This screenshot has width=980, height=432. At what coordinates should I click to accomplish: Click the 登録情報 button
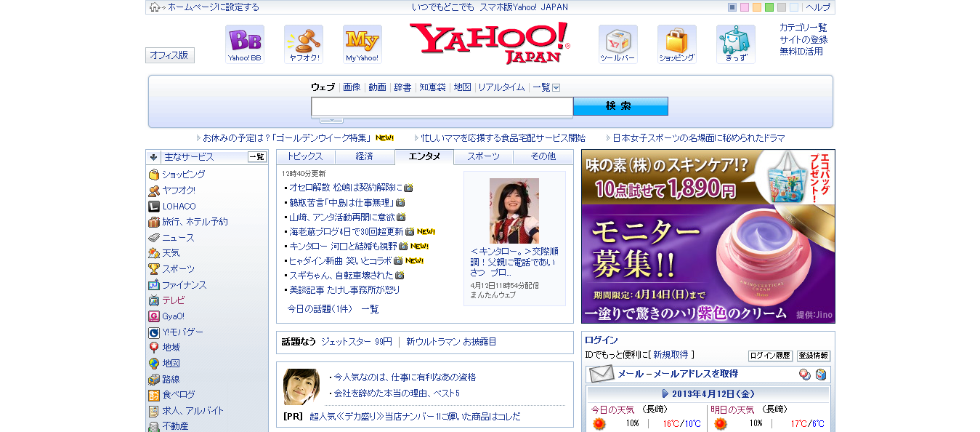click(x=814, y=356)
